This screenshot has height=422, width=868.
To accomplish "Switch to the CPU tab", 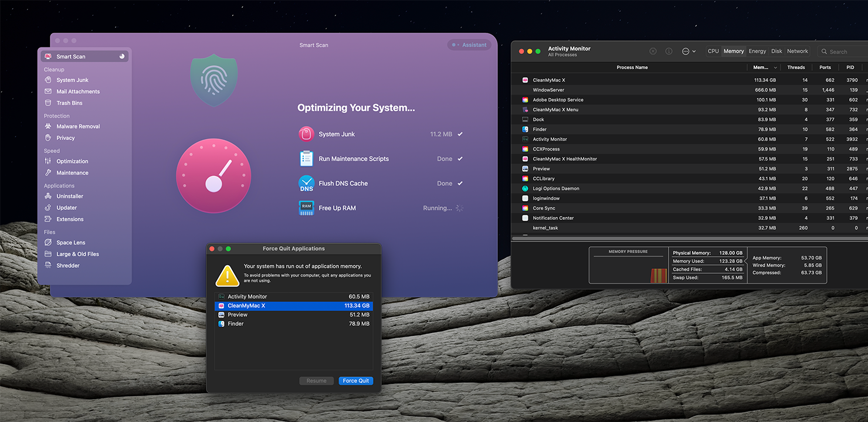I will point(713,52).
